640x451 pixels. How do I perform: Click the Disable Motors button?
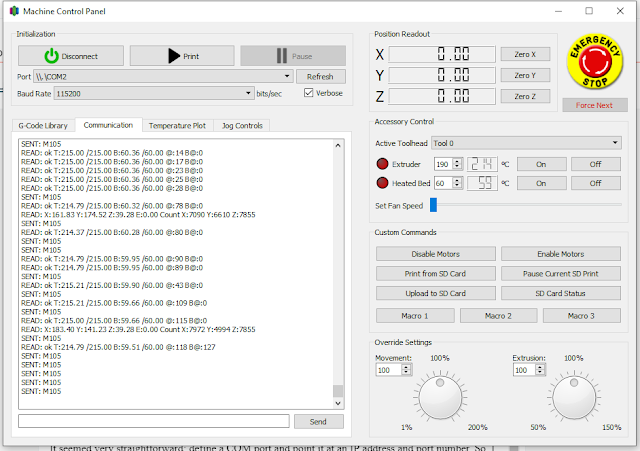(436, 254)
